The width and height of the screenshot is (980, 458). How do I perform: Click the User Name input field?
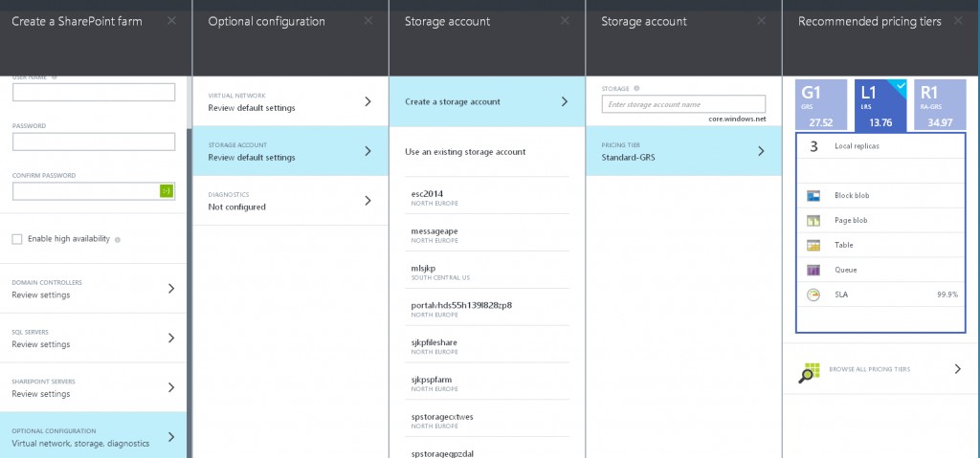click(94, 93)
